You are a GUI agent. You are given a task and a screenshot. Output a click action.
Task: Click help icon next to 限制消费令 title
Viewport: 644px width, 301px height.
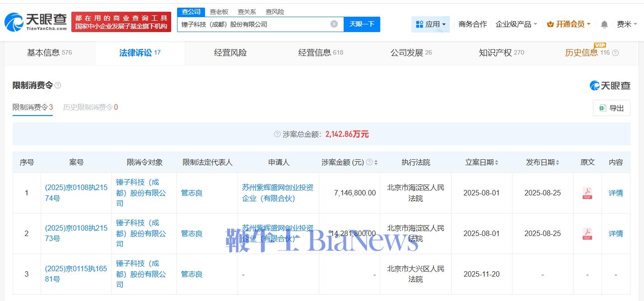(58, 85)
